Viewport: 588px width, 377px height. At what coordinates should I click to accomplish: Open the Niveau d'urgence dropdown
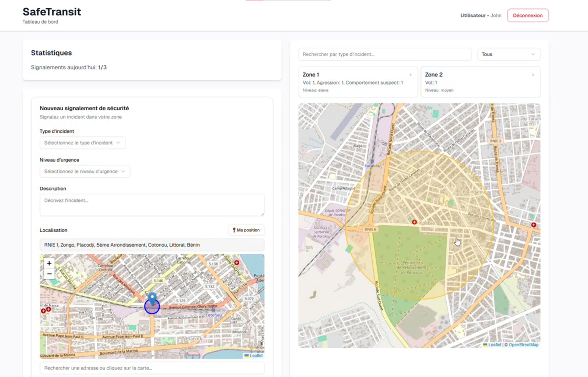(x=85, y=172)
